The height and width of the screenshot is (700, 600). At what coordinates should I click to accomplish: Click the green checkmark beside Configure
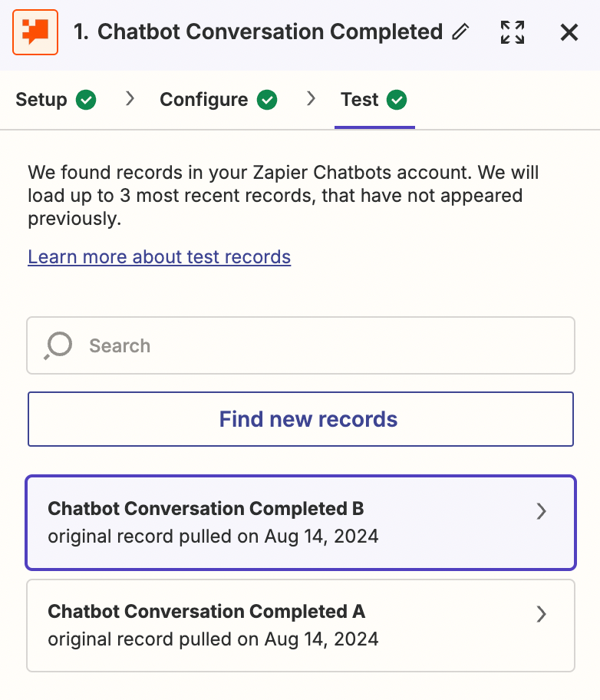[x=267, y=100]
